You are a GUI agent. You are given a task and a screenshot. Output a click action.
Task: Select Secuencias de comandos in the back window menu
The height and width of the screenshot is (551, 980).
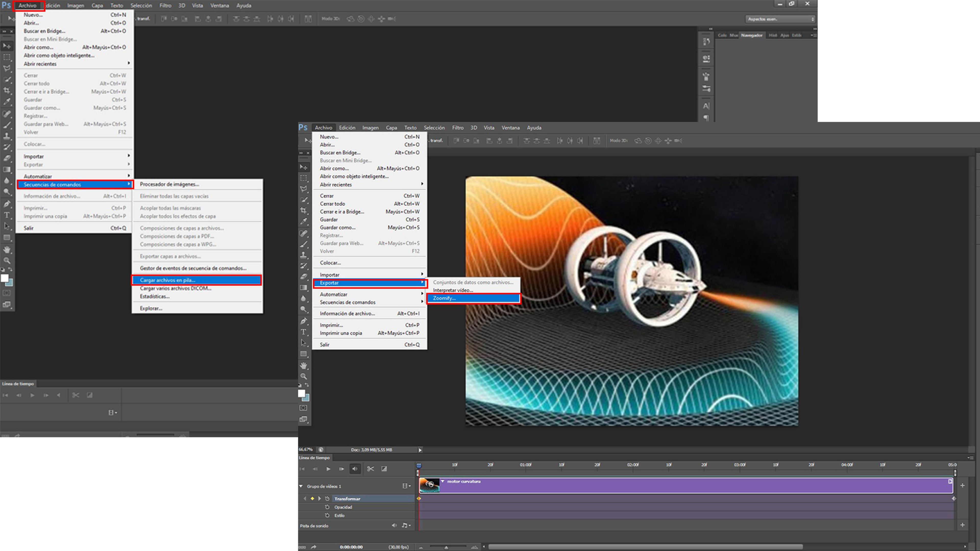(x=75, y=184)
